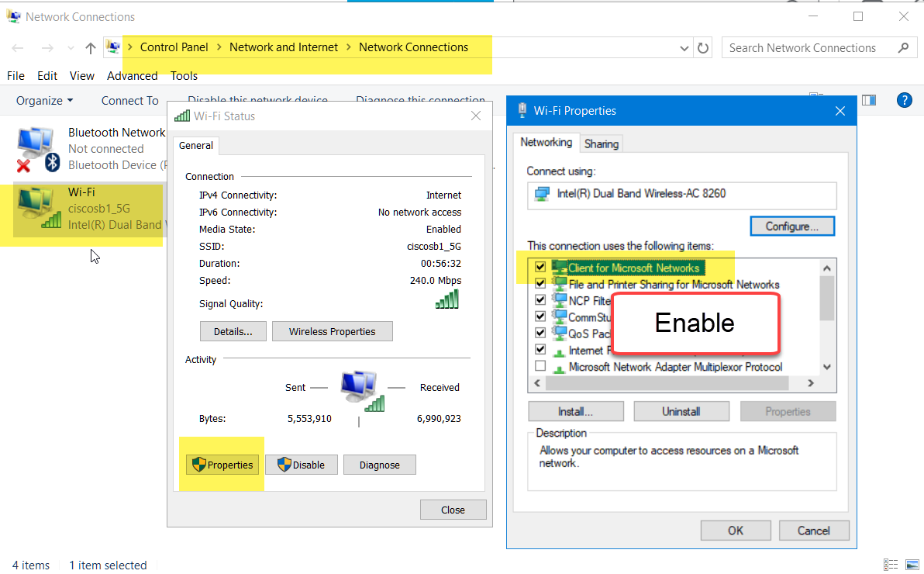Click the address bar location icon
924x574 pixels.
113,47
